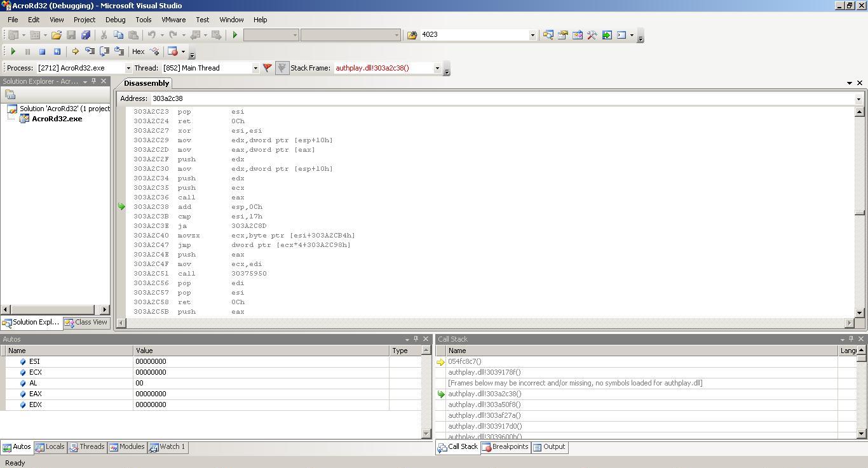Open the Toolbox hammer-and-wrench icon
This screenshot has height=468, width=868.
pos(592,35)
